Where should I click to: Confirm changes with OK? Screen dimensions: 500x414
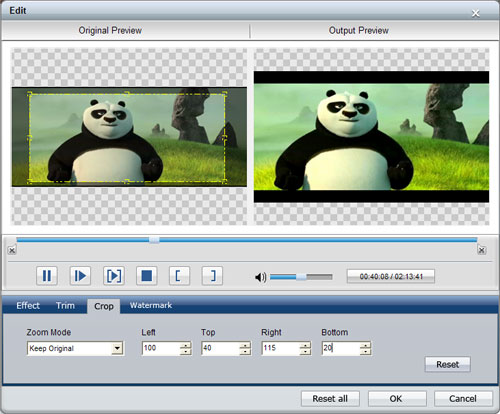click(396, 399)
